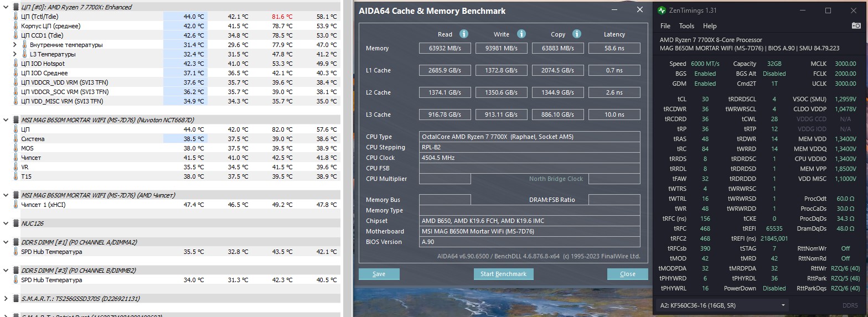Viewport: 868px width, 317px height.
Task: Click Start Benchmark in AIDA64
Action: (x=503, y=274)
